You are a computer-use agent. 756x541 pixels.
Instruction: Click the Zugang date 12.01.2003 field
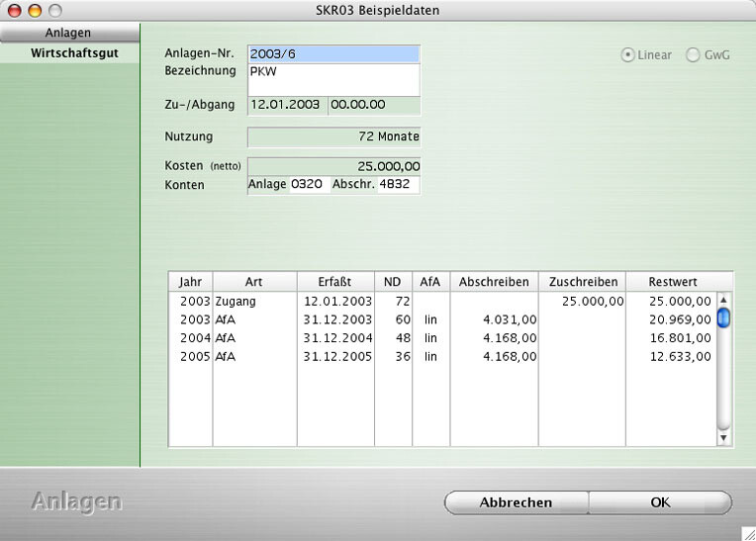(288, 106)
